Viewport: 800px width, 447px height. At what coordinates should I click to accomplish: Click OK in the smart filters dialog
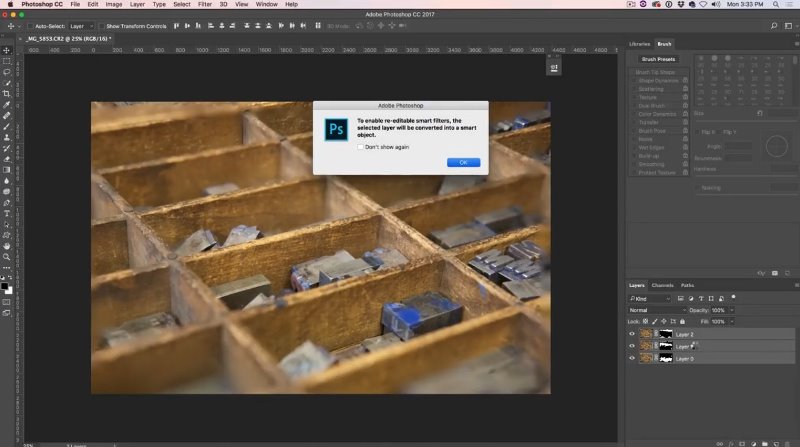coord(463,162)
